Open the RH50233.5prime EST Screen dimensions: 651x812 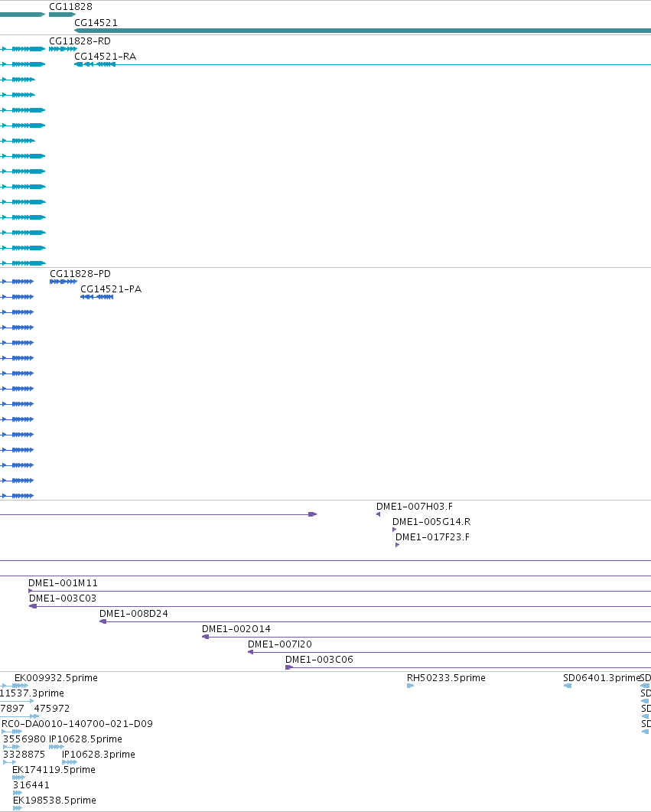pyautogui.click(x=410, y=686)
